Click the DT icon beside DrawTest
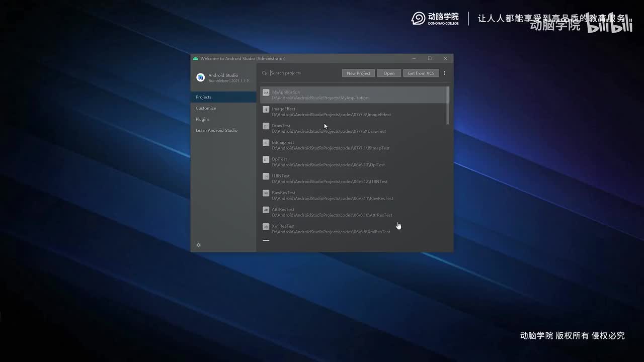 click(x=266, y=126)
